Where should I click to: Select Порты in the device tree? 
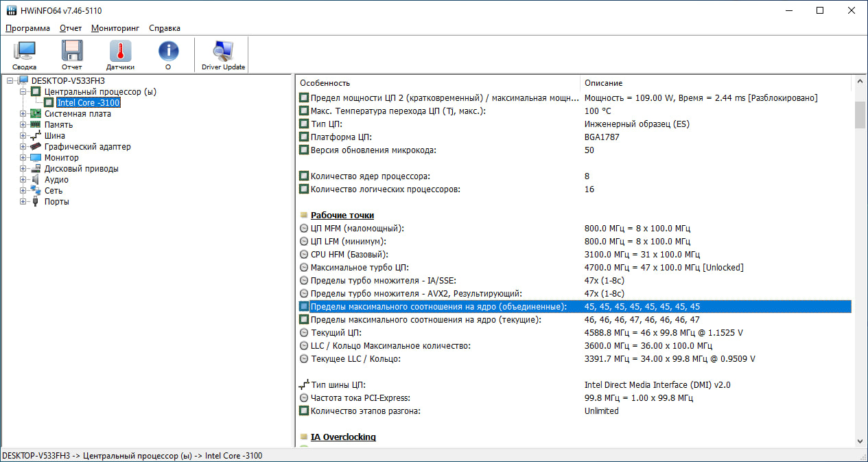56,202
